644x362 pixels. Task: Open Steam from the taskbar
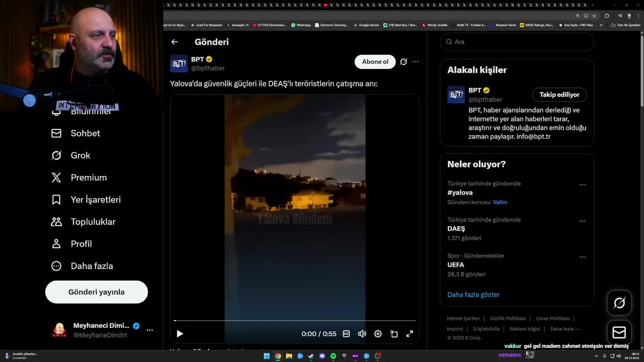click(x=311, y=356)
